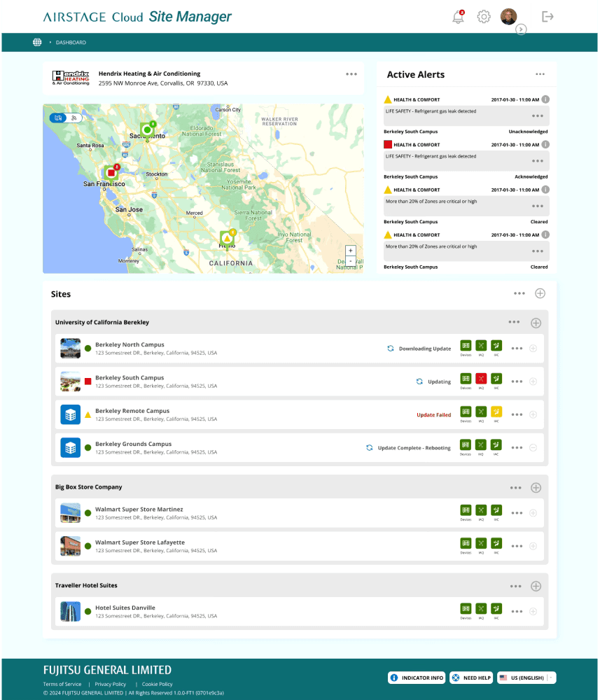Screen dimensions: 600x700
Task: Open Active Alerts panel options menu
Action: click(x=540, y=74)
